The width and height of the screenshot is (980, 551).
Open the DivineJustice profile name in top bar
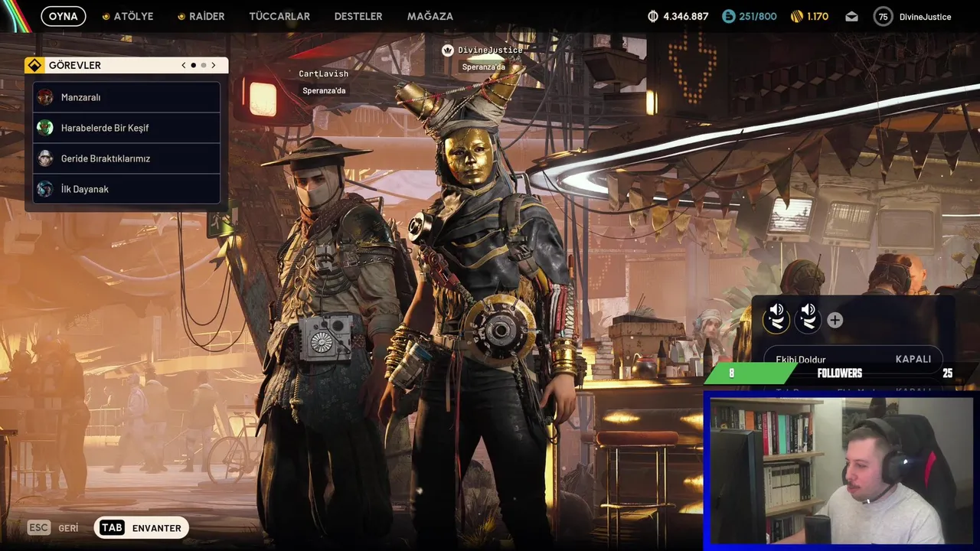(x=925, y=16)
